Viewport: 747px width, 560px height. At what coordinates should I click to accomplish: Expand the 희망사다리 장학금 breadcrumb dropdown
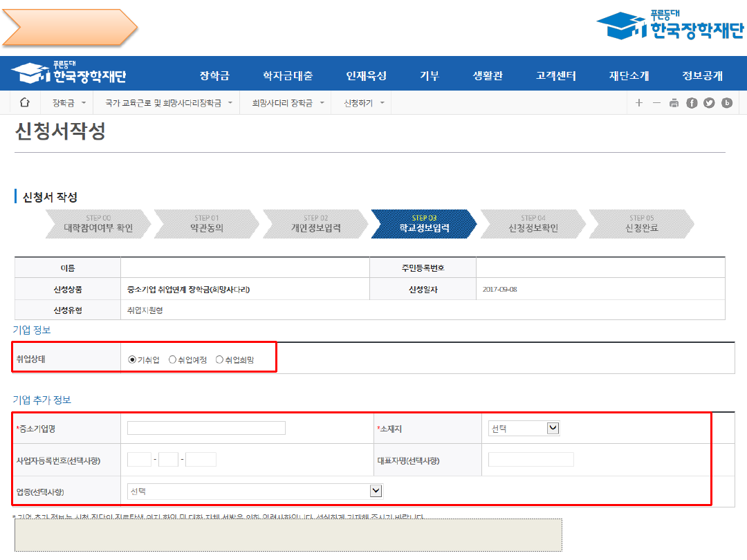coord(288,103)
